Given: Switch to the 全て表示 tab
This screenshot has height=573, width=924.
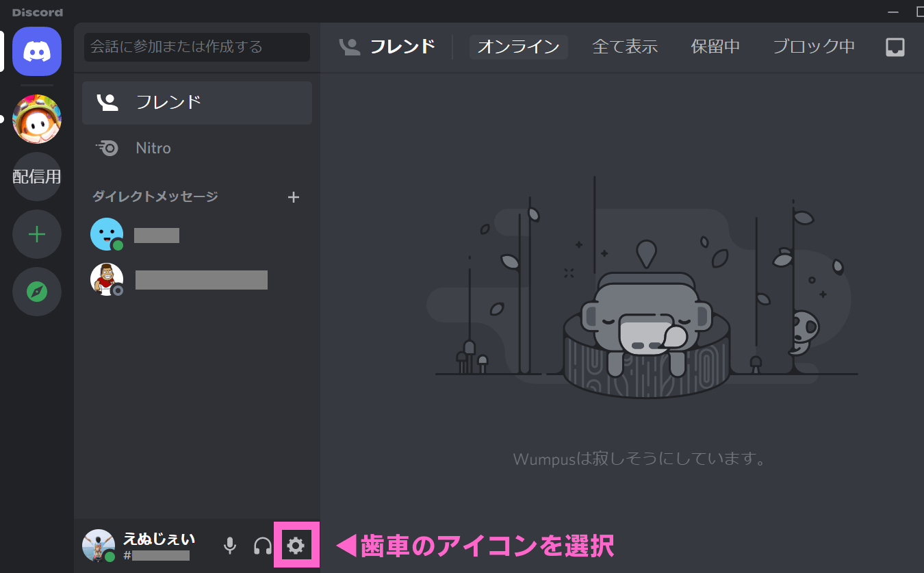Looking at the screenshot, I should [x=625, y=47].
